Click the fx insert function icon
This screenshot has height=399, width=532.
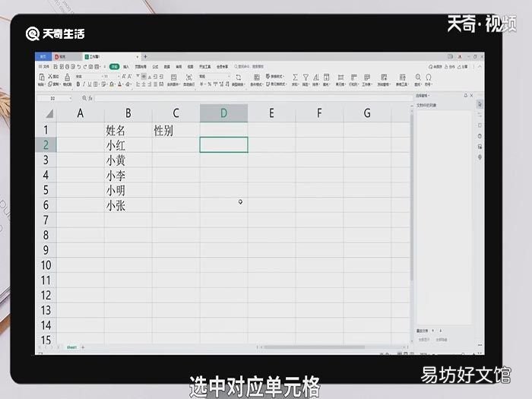point(90,98)
